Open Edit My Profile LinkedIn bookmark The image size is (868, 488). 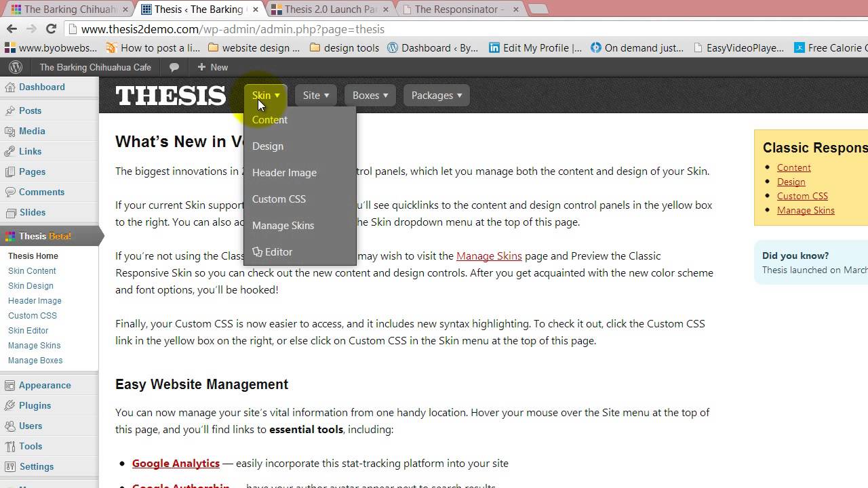[x=534, y=47]
